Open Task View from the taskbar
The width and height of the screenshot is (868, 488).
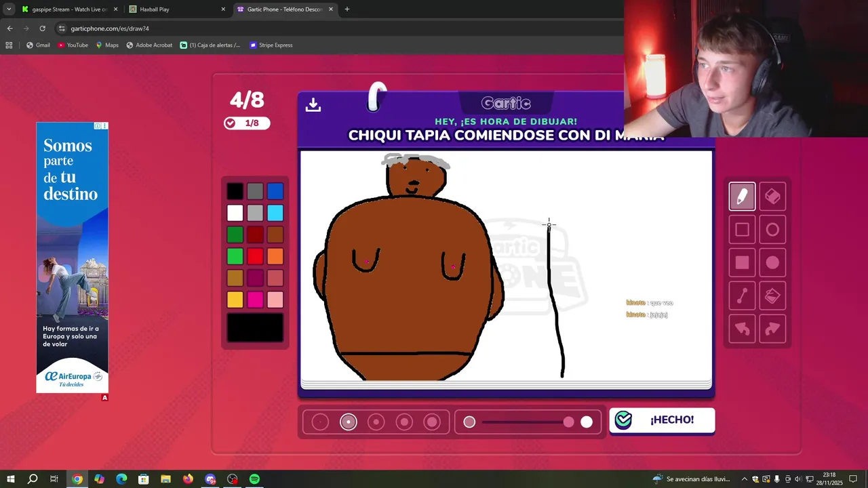click(54, 479)
